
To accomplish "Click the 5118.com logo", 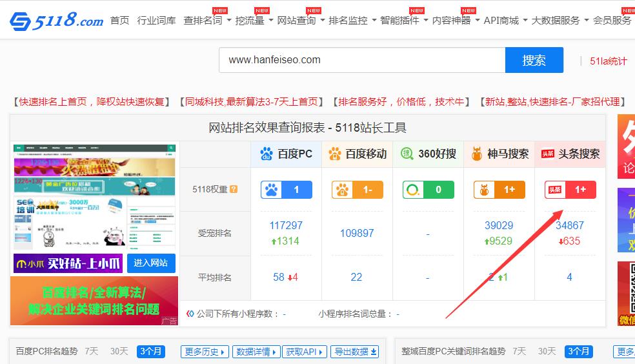I will tap(57, 21).
